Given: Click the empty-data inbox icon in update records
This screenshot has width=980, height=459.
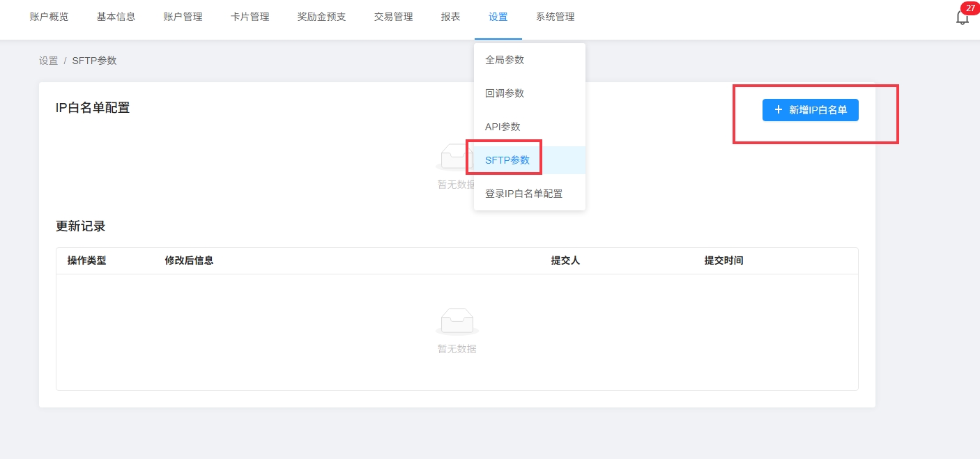Looking at the screenshot, I should click(x=457, y=322).
